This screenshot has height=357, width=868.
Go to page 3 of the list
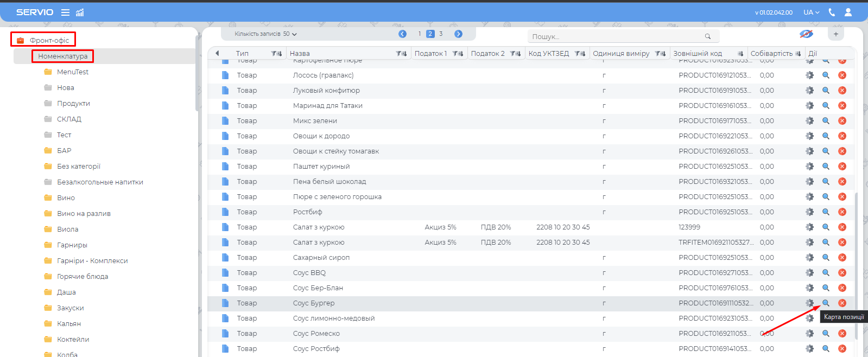click(x=441, y=34)
